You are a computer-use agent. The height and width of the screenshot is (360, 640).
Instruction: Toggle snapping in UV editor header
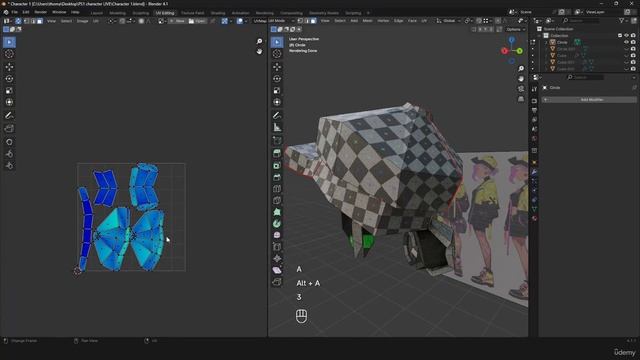point(122,21)
